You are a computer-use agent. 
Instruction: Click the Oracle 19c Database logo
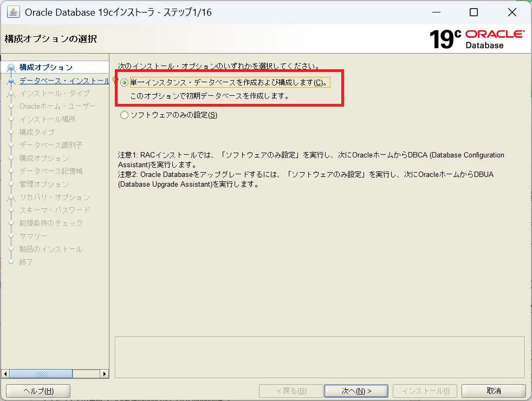pos(477,39)
